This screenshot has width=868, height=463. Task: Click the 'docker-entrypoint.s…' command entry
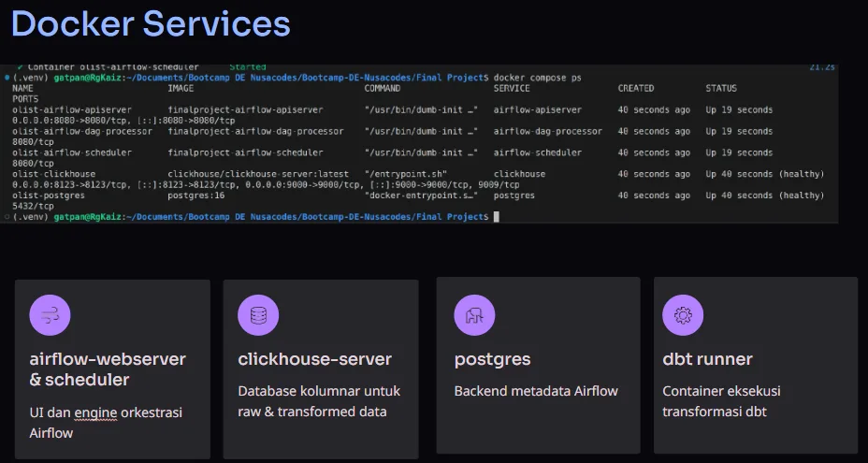[421, 195]
